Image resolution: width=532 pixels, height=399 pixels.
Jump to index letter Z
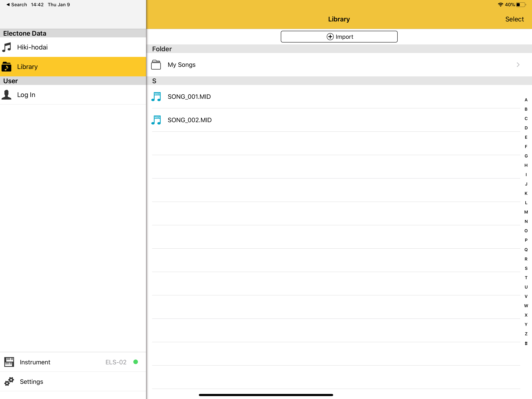coord(526,334)
